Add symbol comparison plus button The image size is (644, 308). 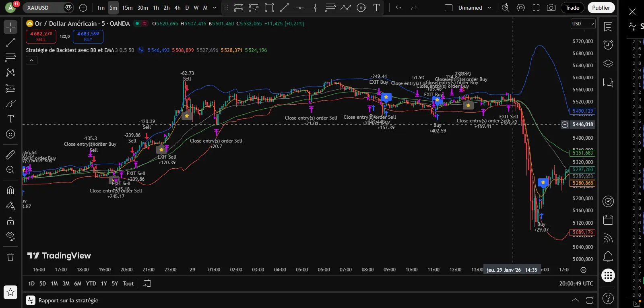(83, 8)
